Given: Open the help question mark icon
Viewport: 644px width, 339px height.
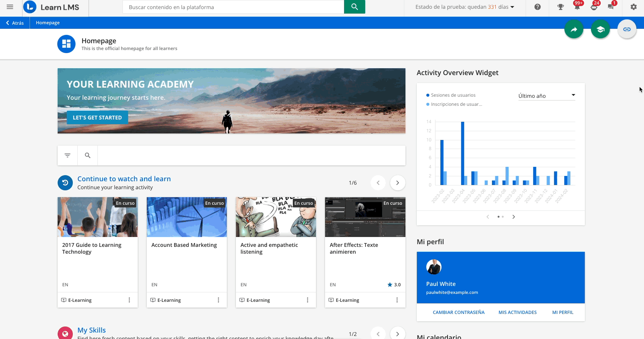Looking at the screenshot, I should click(537, 7).
